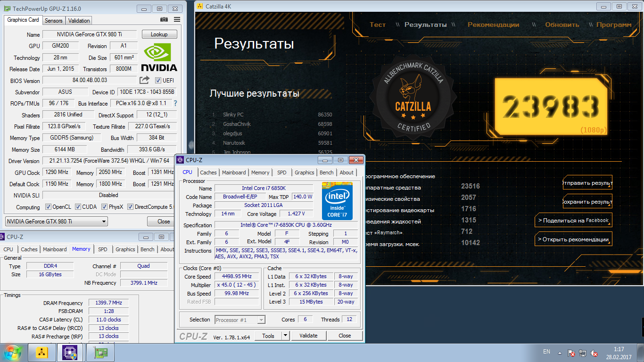Image resolution: width=644 pixels, height=362 pixels.
Task: Switch to the Validation tab in GPU-Z
Action: click(x=79, y=21)
